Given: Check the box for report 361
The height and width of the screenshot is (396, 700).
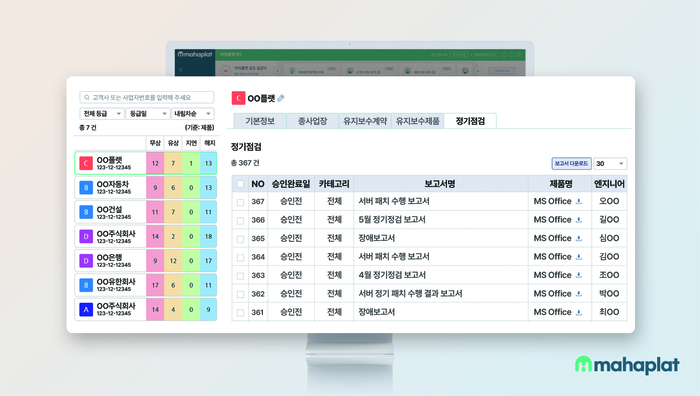Looking at the screenshot, I should (241, 313).
